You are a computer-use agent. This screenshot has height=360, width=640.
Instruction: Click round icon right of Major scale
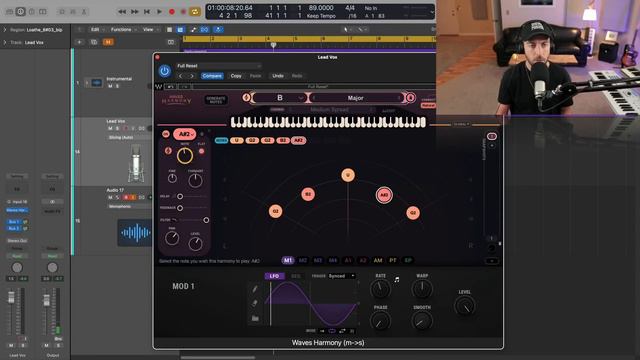[410, 98]
